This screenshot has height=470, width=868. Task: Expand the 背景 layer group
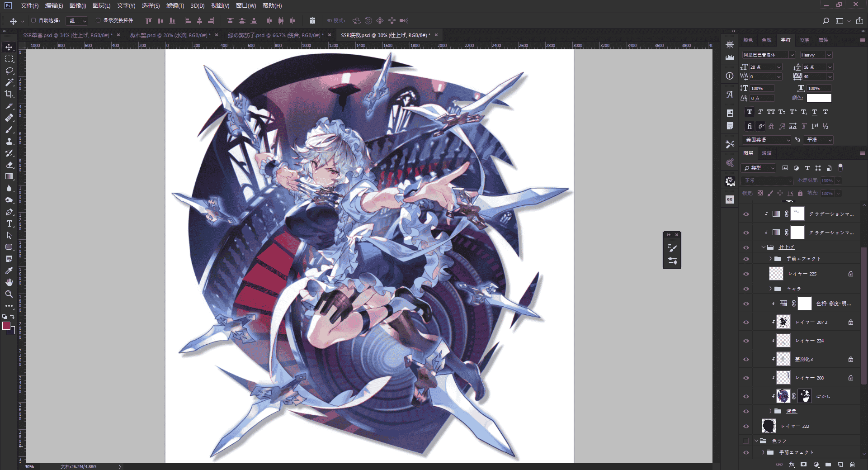pyautogui.click(x=770, y=411)
